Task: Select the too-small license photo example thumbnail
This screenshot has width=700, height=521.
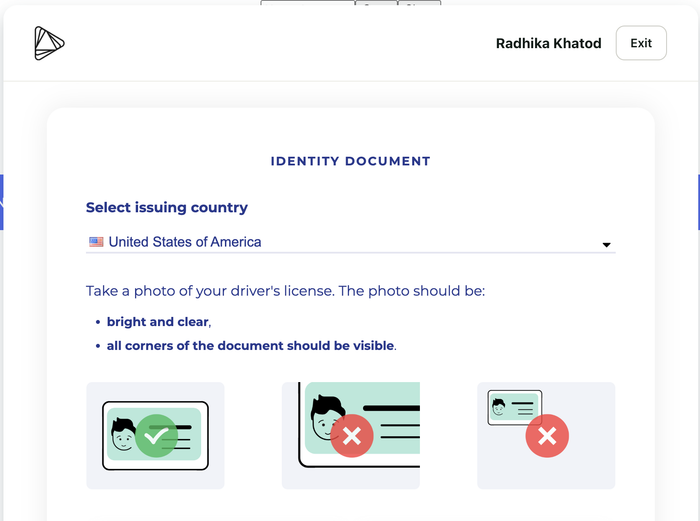Action: click(546, 435)
